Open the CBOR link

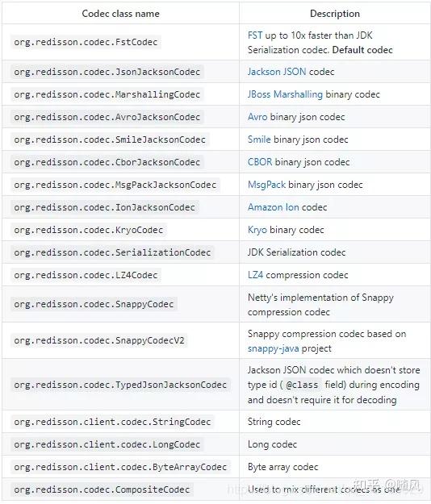click(x=260, y=162)
